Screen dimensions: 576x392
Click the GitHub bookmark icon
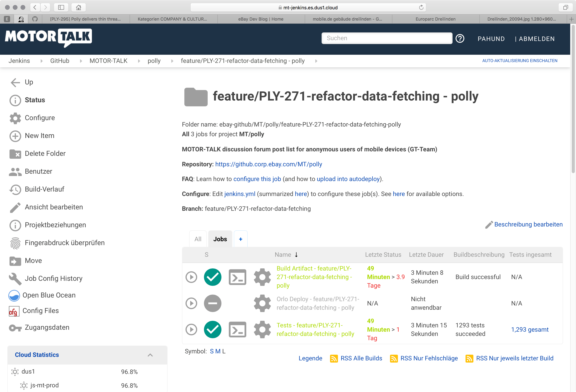pyautogui.click(x=35, y=19)
